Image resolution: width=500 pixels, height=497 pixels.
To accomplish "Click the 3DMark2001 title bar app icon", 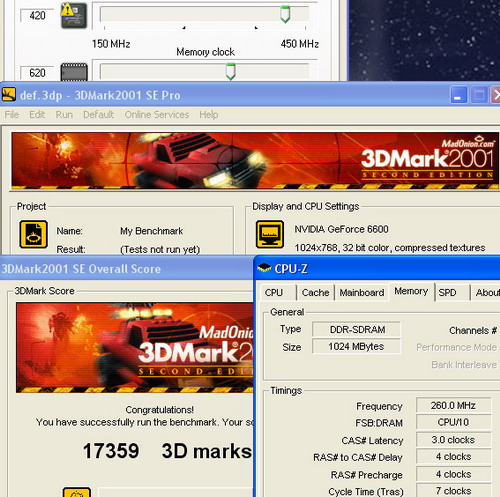I will point(8,94).
